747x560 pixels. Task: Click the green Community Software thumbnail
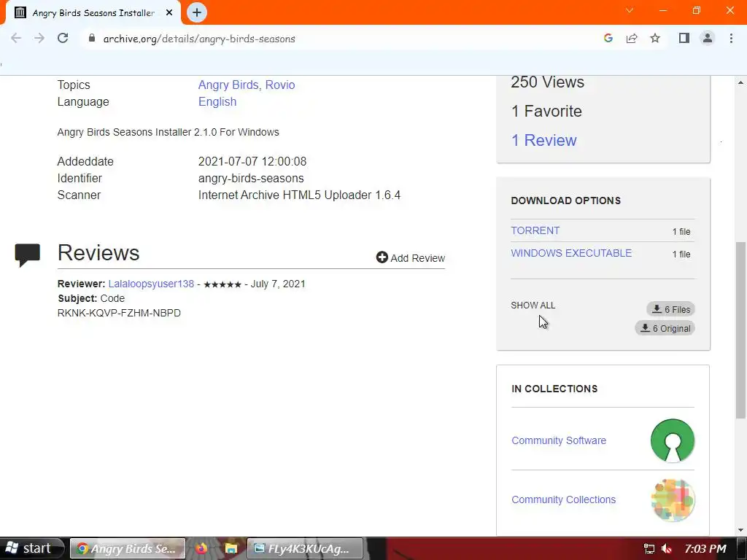[x=673, y=440]
